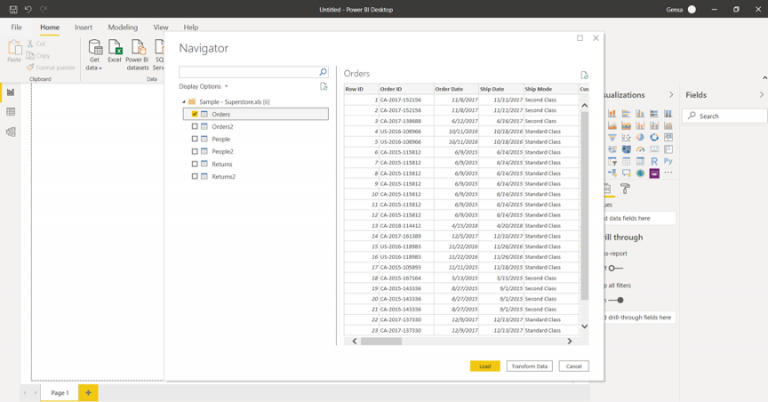Select the Area chart visualization
Viewport: 768px width, 402px height.
[x=612, y=126]
